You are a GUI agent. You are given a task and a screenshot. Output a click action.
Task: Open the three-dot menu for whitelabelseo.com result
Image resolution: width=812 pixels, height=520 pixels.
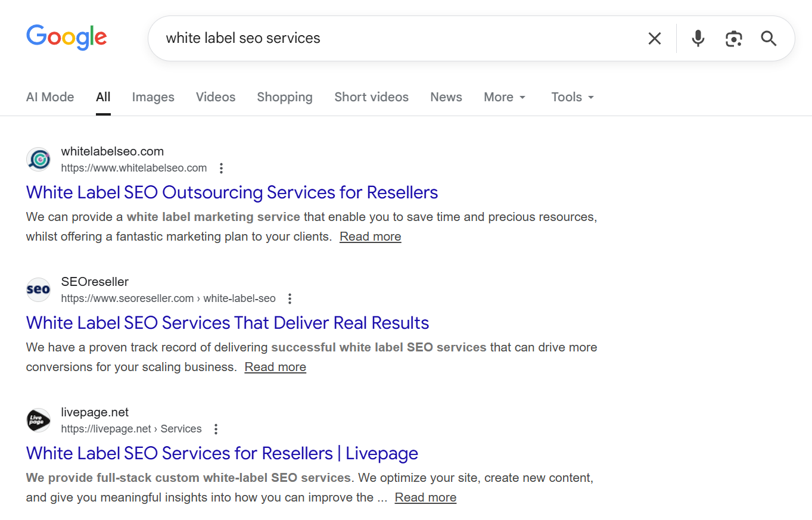coord(221,168)
